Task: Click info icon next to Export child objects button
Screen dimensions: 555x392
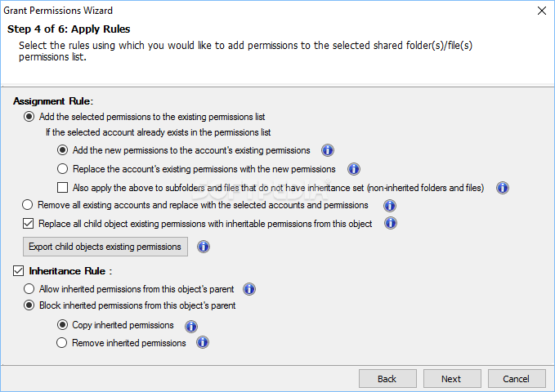Action: (204, 247)
